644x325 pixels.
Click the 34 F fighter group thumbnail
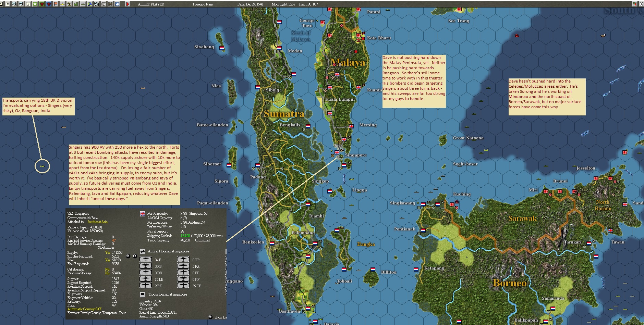[x=145, y=260]
